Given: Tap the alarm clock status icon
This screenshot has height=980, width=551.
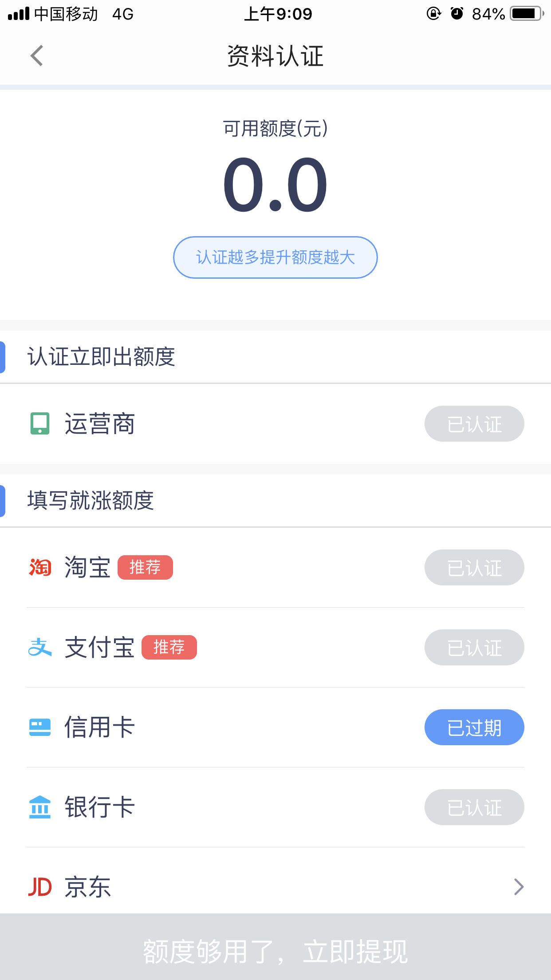Looking at the screenshot, I should 457,14.
